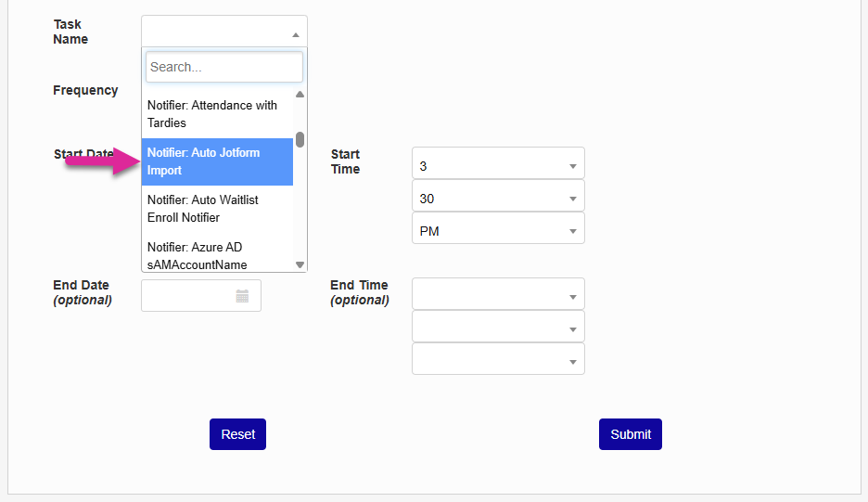Click the Task Name dropdown arrow
This screenshot has height=502, width=868.
[x=295, y=35]
